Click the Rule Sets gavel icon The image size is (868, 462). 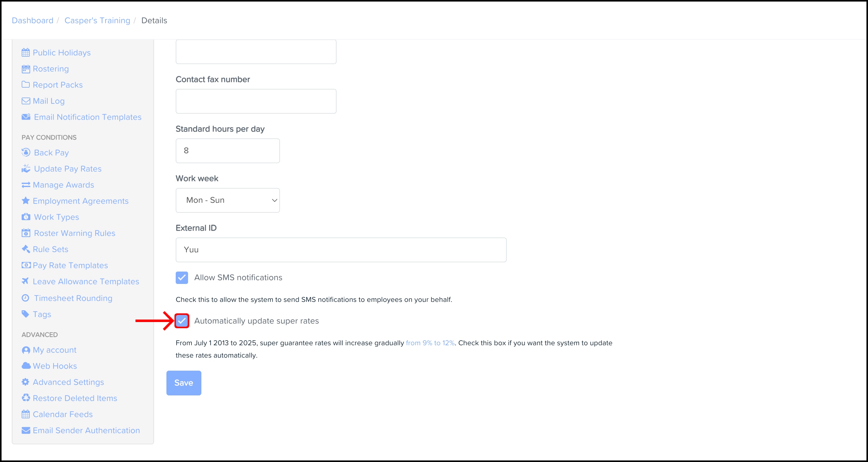pyautogui.click(x=26, y=249)
